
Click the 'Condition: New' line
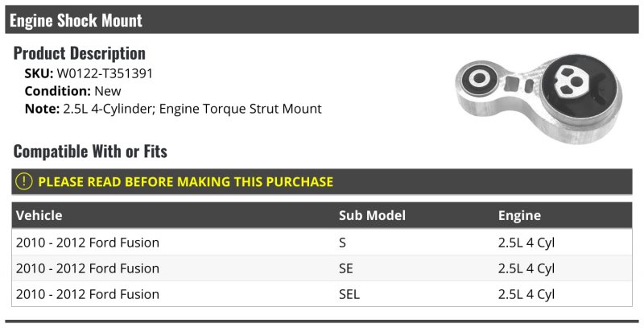(72, 91)
